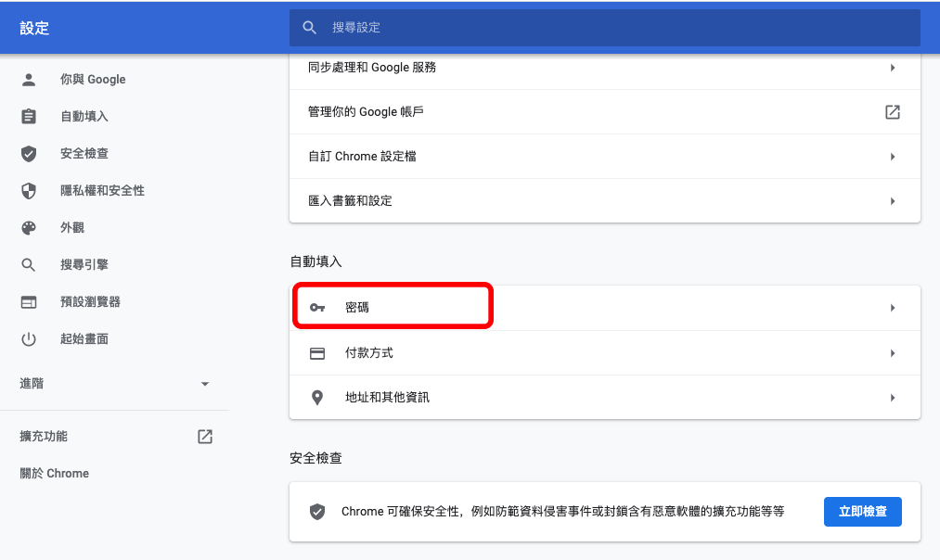
Task: Open 同步處理和 Google 服務
Action: 605,72
